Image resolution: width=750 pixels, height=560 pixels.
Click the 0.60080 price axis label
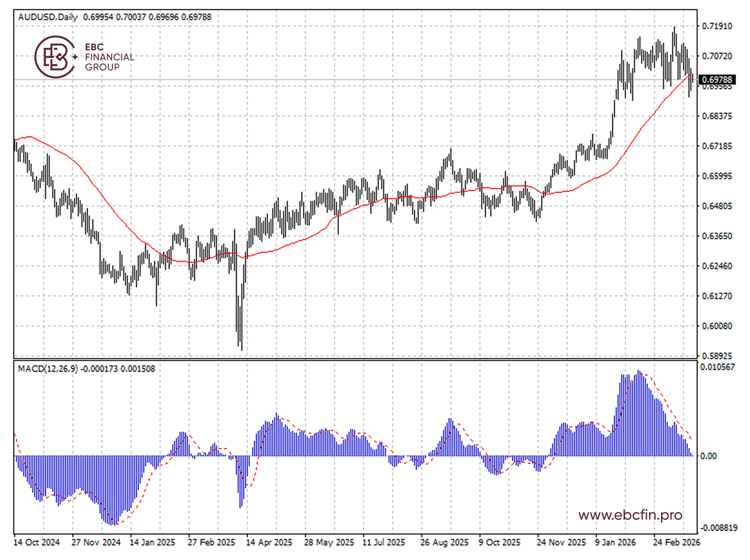(717, 326)
